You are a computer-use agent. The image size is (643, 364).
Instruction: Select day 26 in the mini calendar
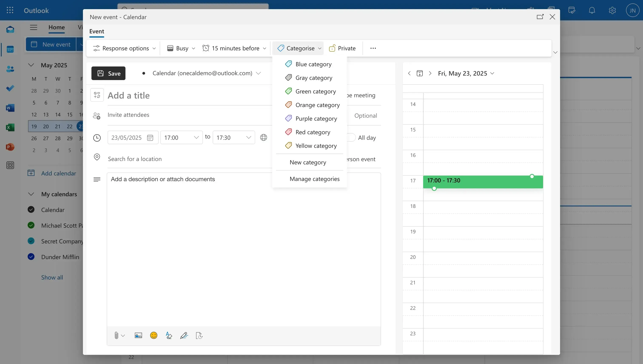coord(34,138)
